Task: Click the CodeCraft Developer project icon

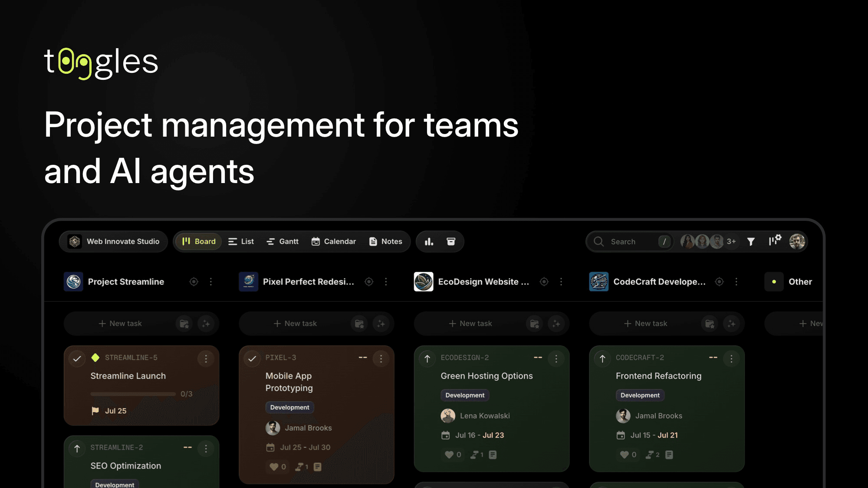Action: click(x=599, y=282)
